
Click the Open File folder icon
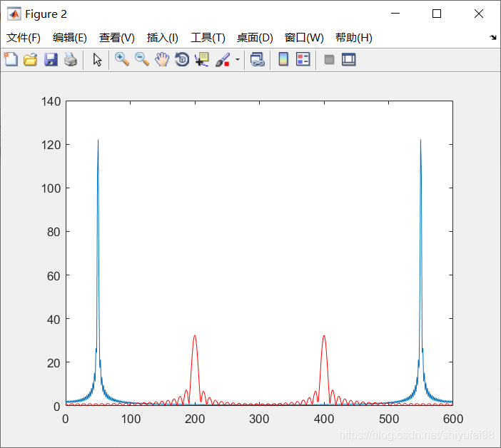point(31,60)
